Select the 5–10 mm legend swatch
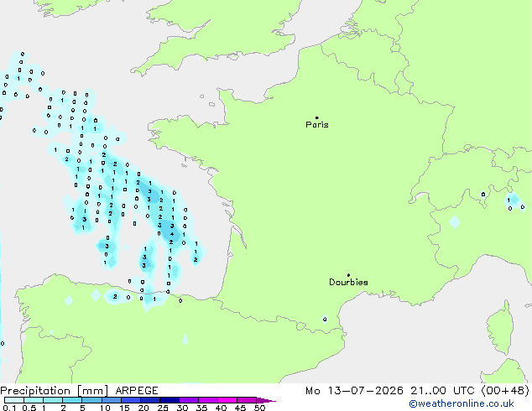The height and width of the screenshot is (411, 532). [91, 400]
